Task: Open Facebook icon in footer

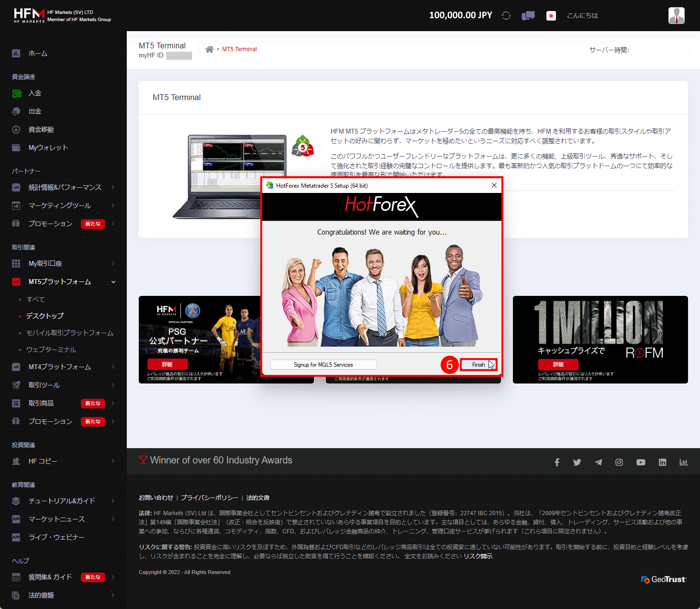Action: coord(556,462)
